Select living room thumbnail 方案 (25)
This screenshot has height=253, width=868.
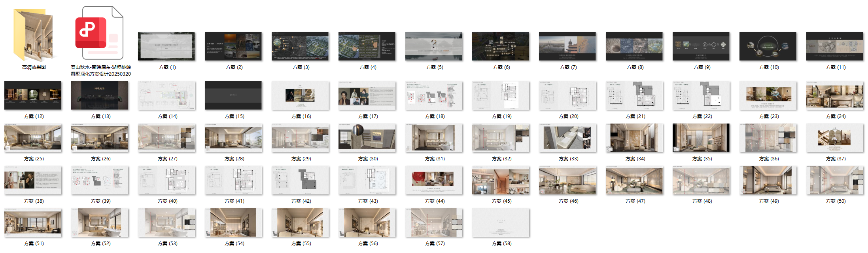(33, 138)
